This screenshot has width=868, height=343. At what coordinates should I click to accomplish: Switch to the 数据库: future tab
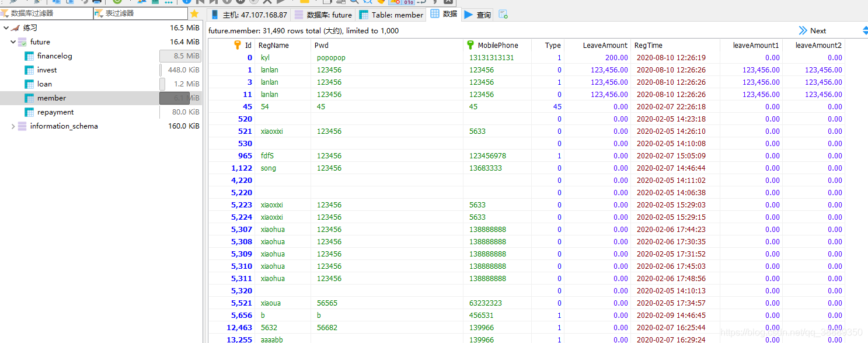(323, 15)
